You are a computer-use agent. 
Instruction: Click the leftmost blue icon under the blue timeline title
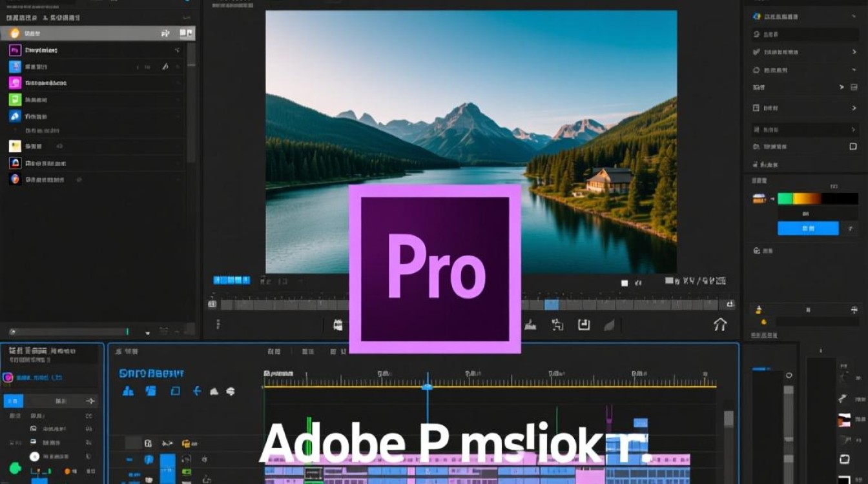(128, 391)
